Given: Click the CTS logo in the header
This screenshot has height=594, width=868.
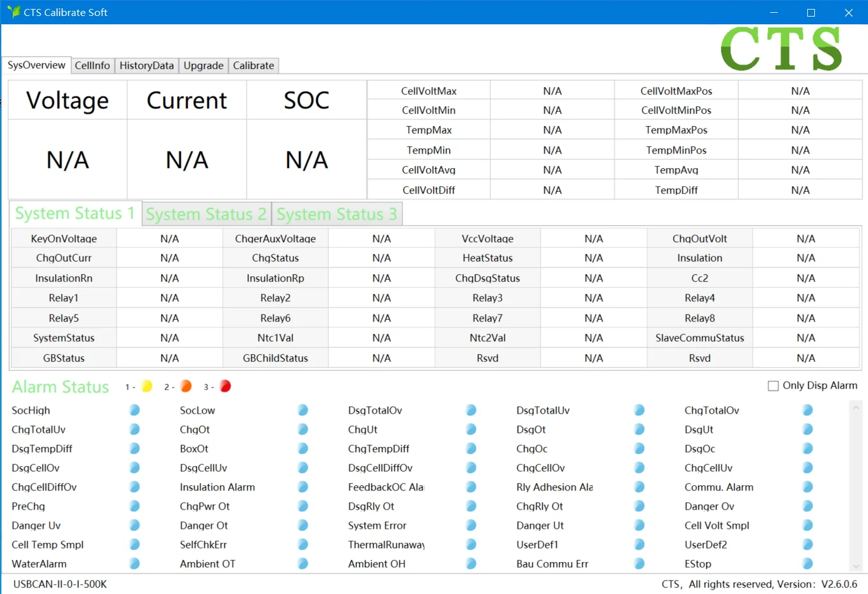Looking at the screenshot, I should 781,49.
